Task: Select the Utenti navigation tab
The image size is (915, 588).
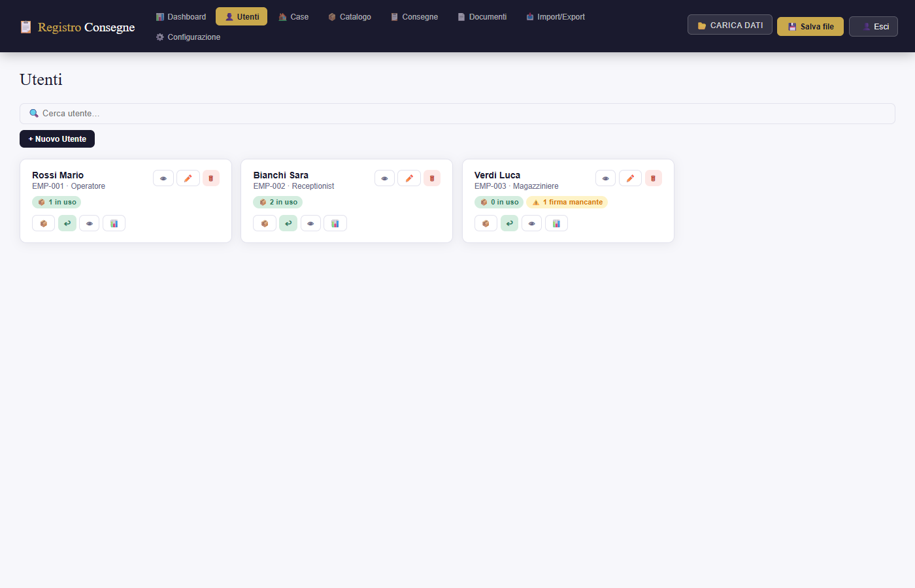Action: [x=242, y=17]
